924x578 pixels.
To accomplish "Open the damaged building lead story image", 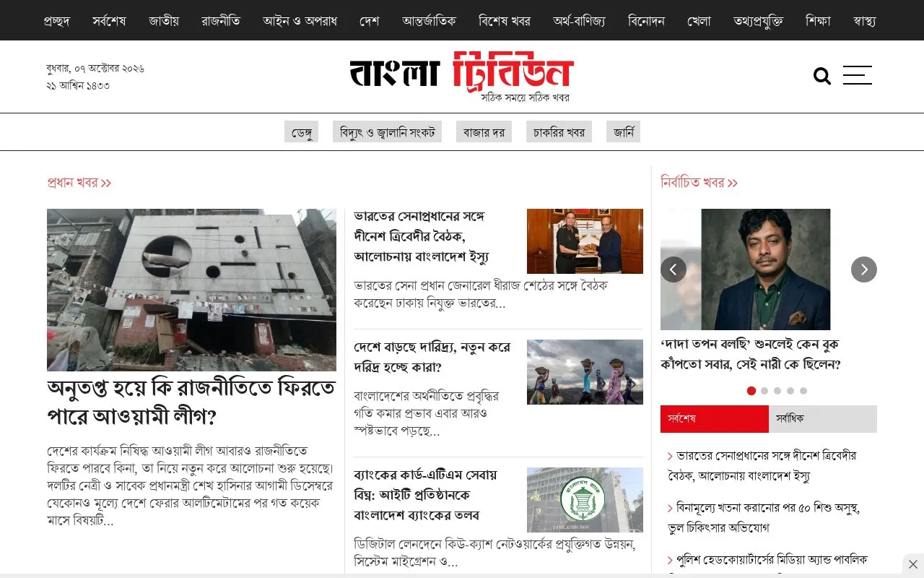I will coord(191,290).
